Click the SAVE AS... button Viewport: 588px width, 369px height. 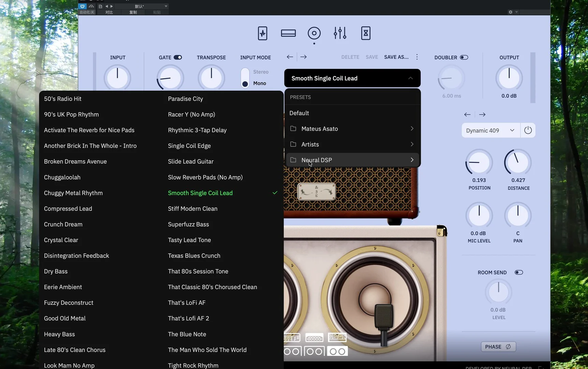396,57
